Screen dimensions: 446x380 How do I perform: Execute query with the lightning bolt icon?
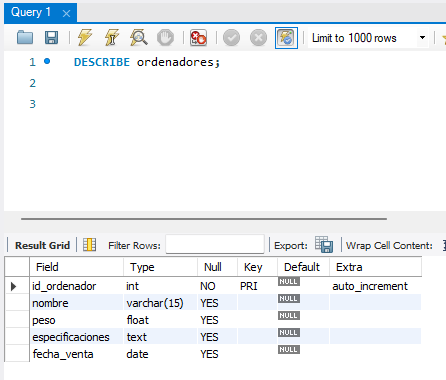tap(85, 37)
